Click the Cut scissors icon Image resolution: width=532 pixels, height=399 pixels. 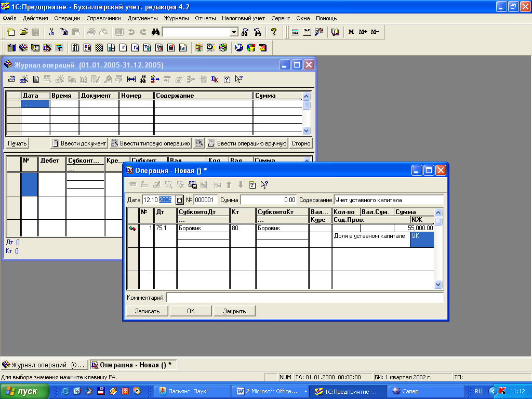coord(51,32)
